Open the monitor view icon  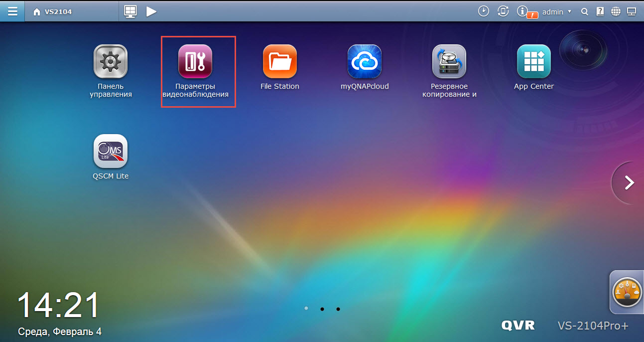click(x=130, y=11)
